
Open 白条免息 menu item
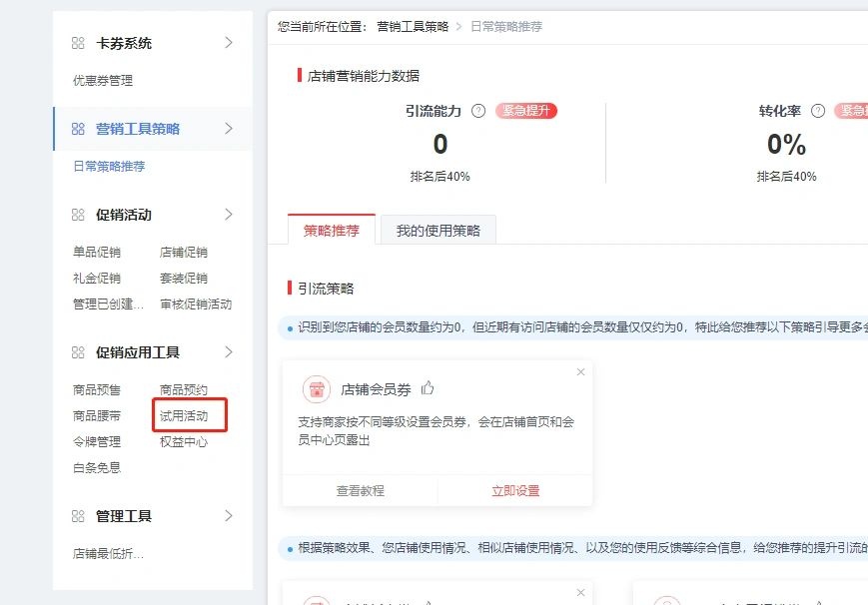click(97, 468)
